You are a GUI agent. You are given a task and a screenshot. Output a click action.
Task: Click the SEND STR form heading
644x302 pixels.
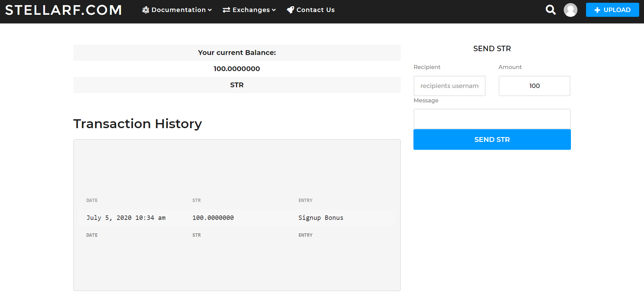pyautogui.click(x=492, y=49)
